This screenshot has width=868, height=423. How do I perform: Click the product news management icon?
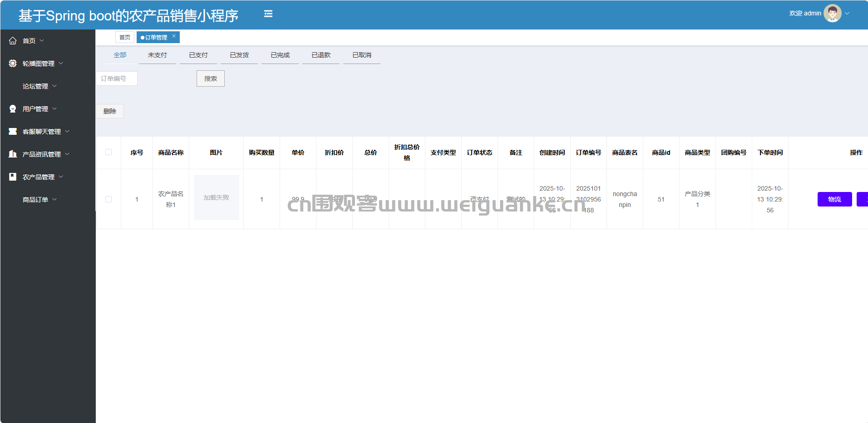click(13, 154)
